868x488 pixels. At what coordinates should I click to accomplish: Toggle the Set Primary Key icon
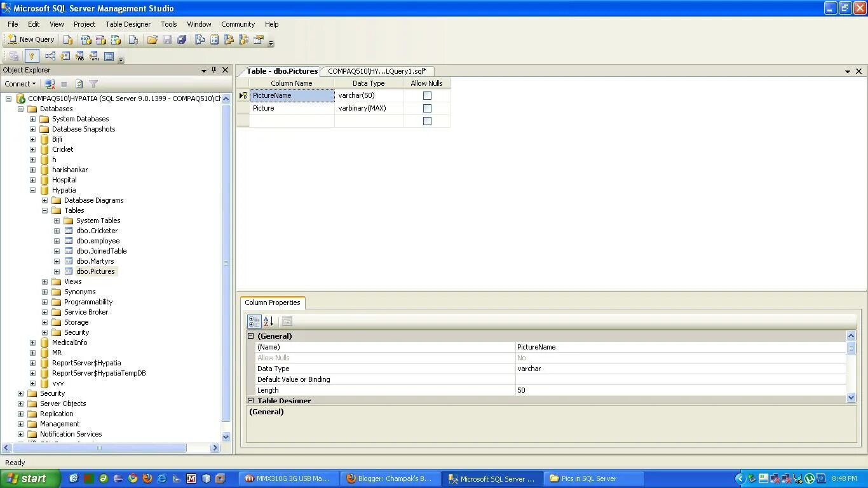pos(32,57)
